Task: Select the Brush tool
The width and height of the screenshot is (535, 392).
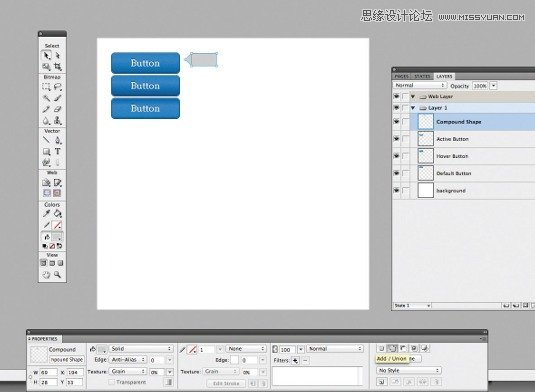Action: click(58, 98)
